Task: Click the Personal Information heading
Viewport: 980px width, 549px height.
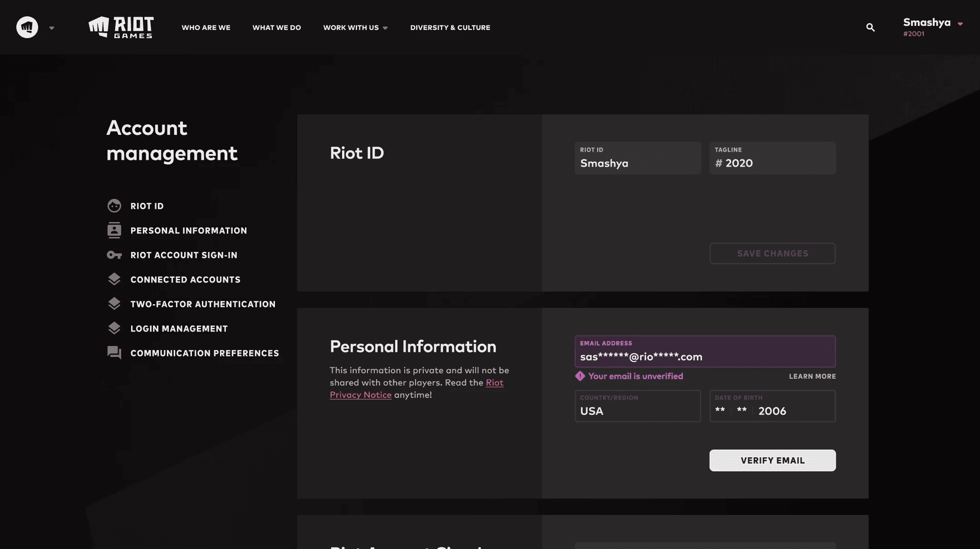Action: [413, 346]
